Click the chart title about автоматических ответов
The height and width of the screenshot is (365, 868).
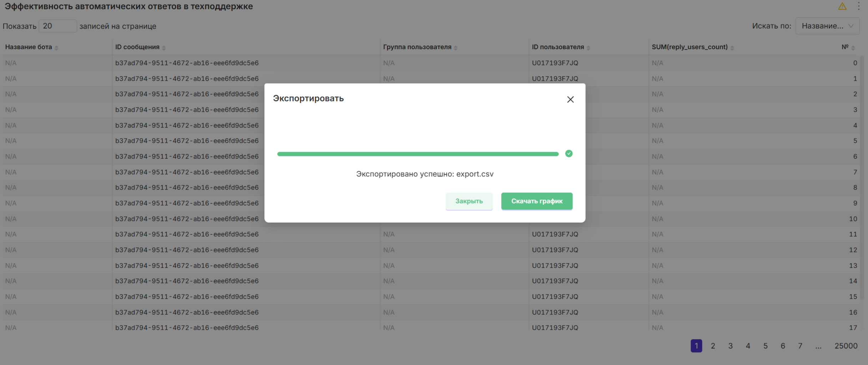[x=128, y=6]
